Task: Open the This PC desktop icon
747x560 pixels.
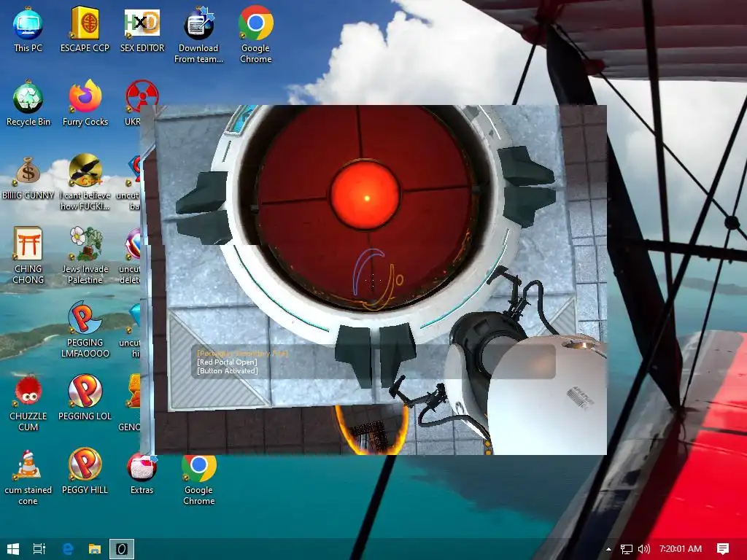Action: point(28,29)
